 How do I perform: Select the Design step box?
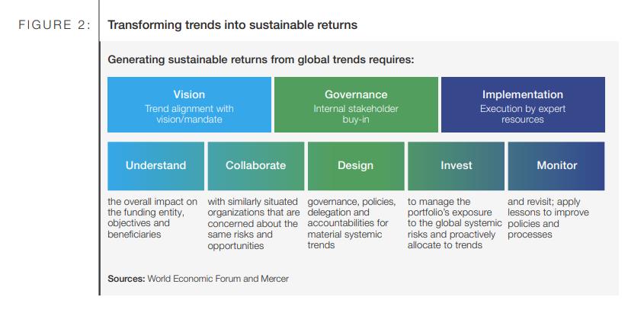click(356, 166)
